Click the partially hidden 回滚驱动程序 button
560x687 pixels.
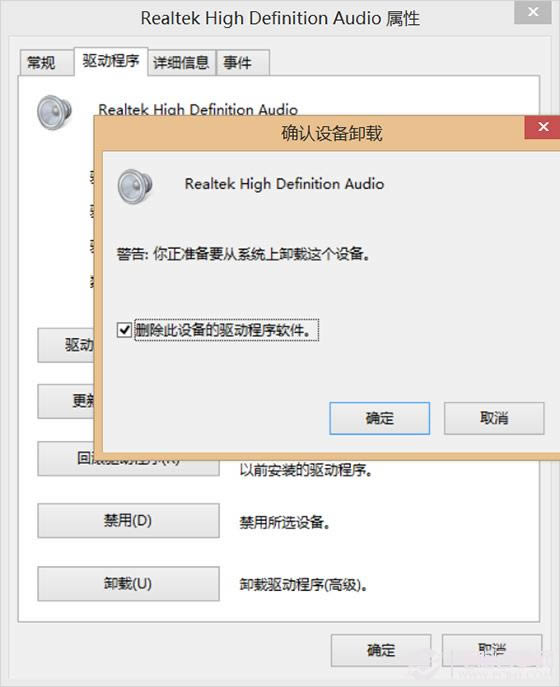(128, 464)
